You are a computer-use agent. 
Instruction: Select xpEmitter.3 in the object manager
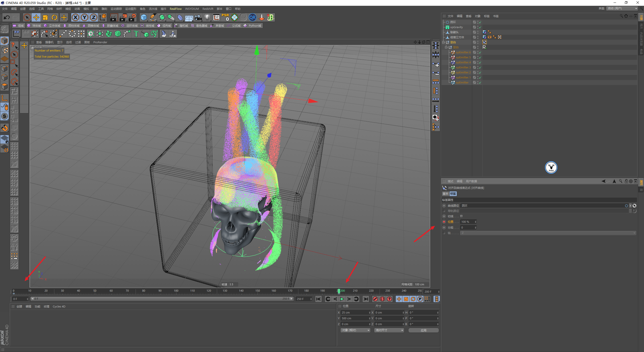[463, 67]
